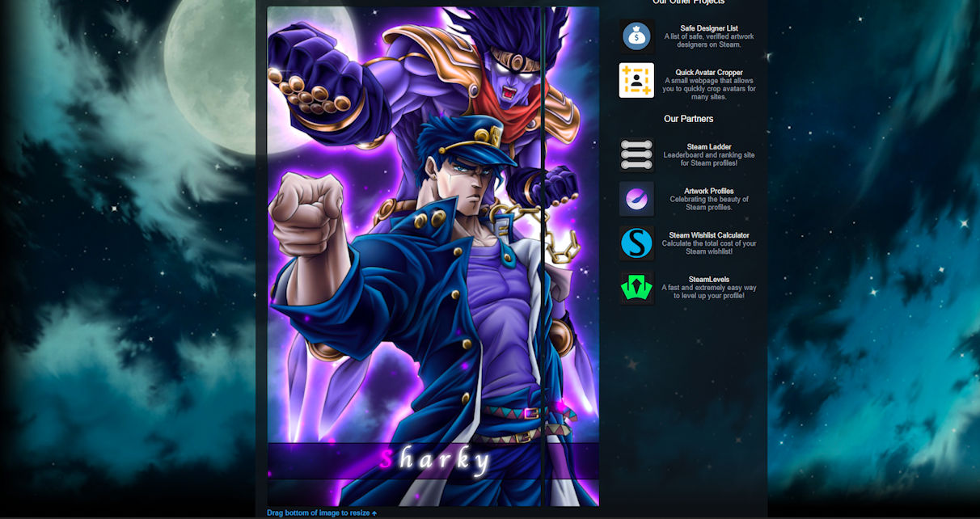Open the Steam Wishlist Calculator S icon
Screen dimensions: 980x519
[x=636, y=243]
